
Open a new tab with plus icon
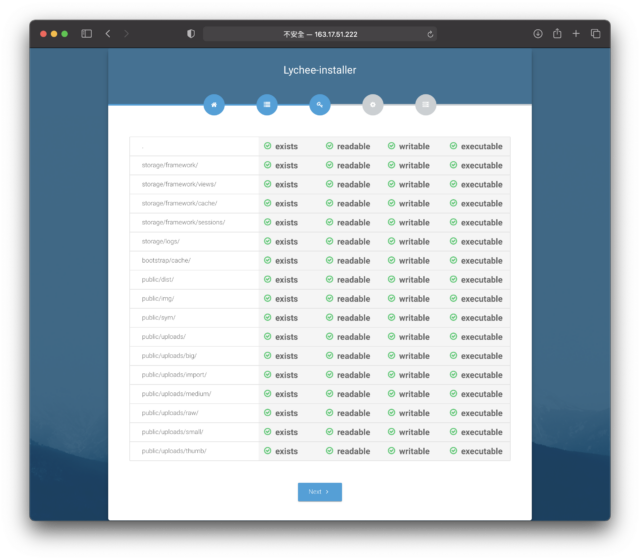click(576, 34)
